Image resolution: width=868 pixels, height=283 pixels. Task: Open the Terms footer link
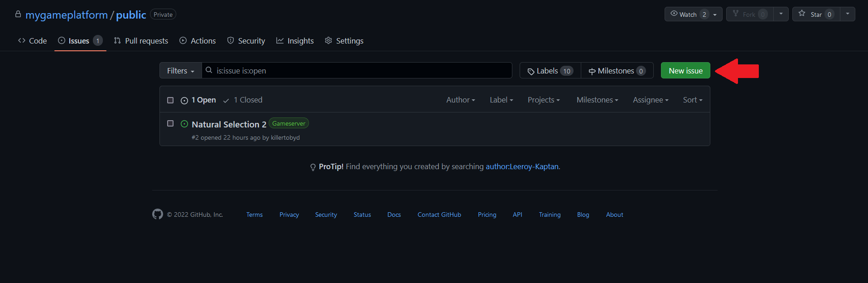tap(255, 215)
